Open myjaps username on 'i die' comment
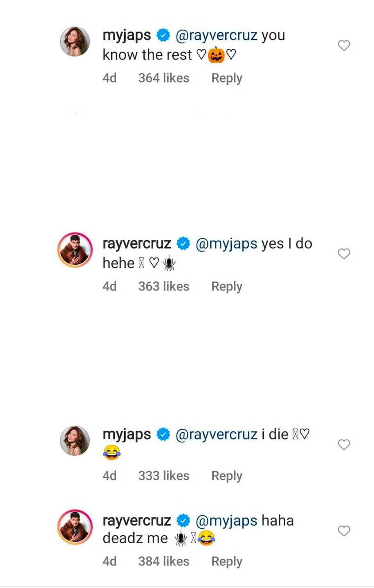The height and width of the screenshot is (588, 374). click(127, 434)
